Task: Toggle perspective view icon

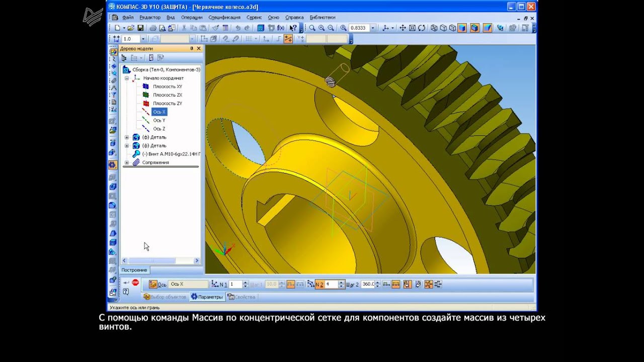Action: point(488,28)
